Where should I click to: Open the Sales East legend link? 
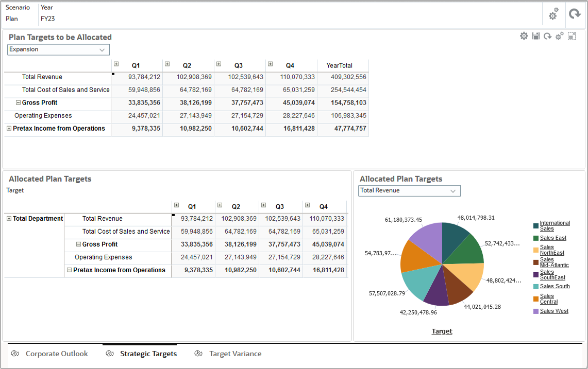[553, 238]
